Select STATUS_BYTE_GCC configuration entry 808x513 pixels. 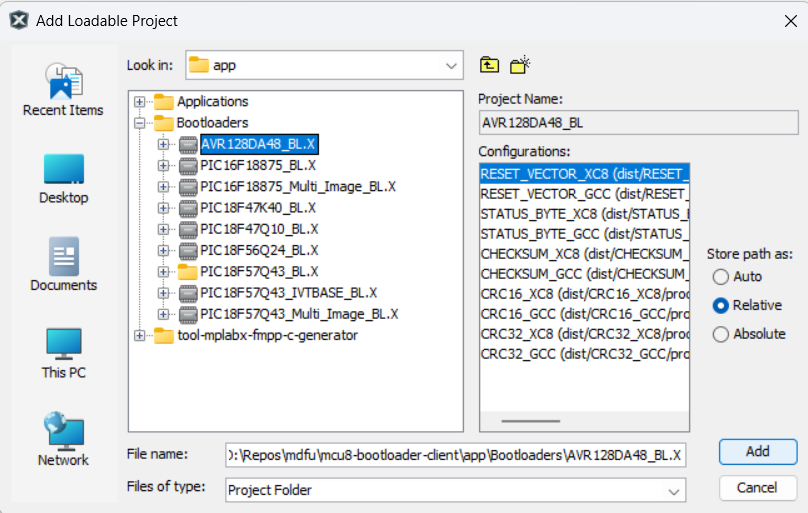click(x=584, y=233)
